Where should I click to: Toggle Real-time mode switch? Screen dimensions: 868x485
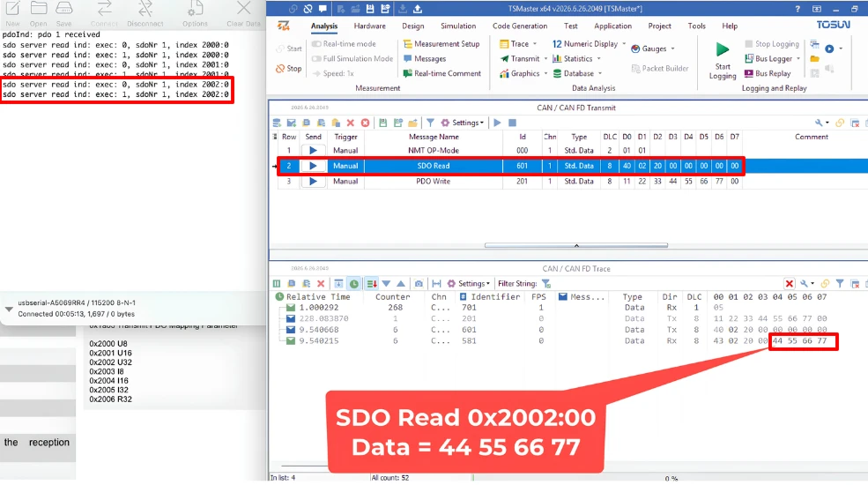[x=316, y=44]
